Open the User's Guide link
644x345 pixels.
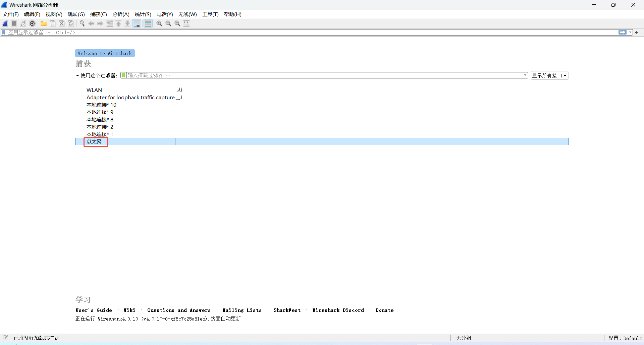point(94,310)
